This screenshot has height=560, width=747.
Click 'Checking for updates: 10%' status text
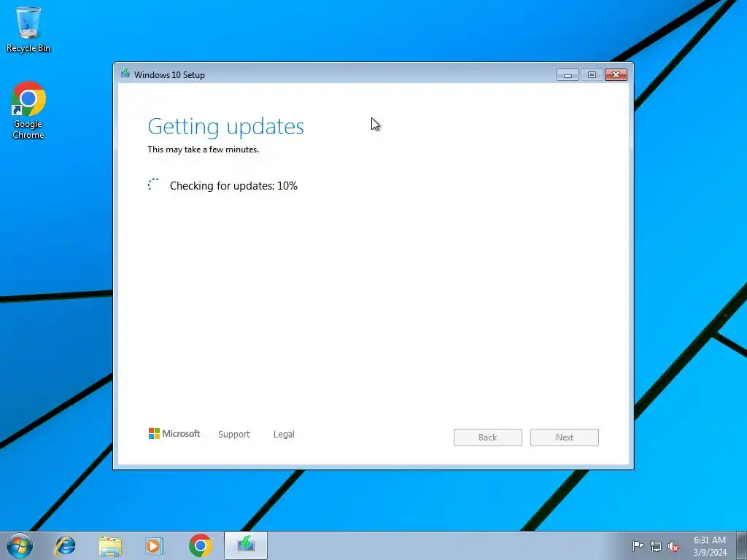pyautogui.click(x=233, y=186)
